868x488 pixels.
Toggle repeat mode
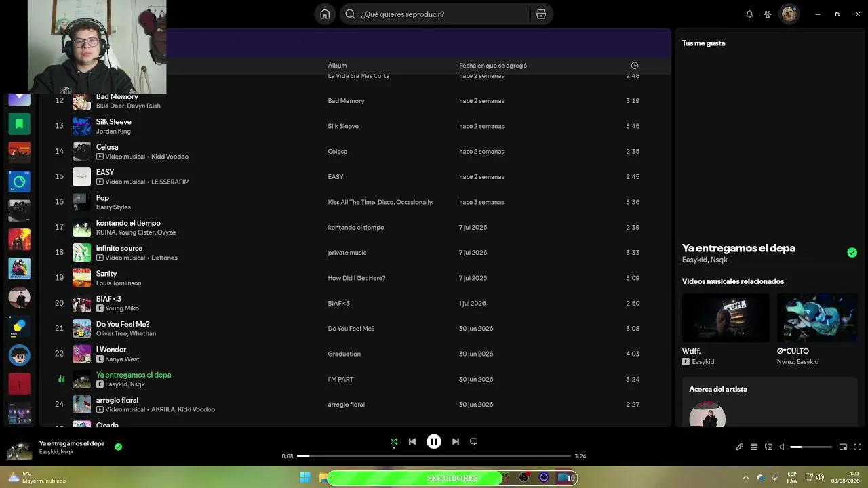474,441
